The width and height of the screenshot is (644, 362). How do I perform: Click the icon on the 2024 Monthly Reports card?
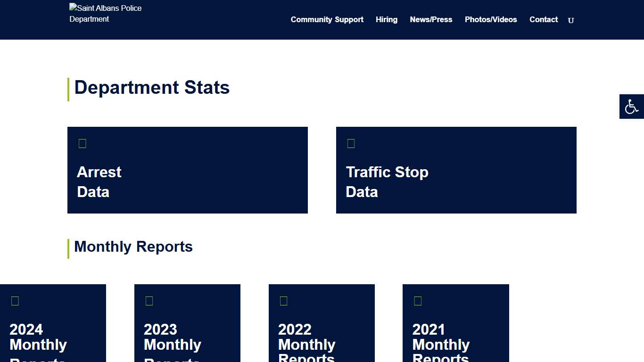click(x=15, y=301)
